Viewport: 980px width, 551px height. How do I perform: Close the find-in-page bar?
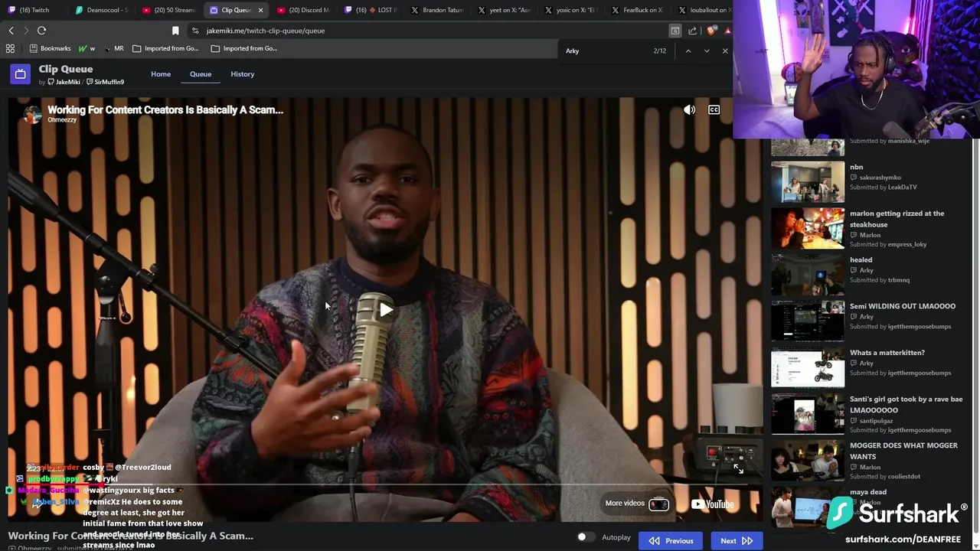click(x=725, y=51)
